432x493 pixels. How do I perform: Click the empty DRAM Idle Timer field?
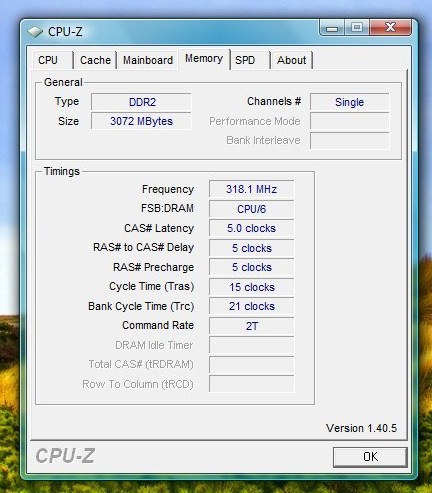coord(252,345)
